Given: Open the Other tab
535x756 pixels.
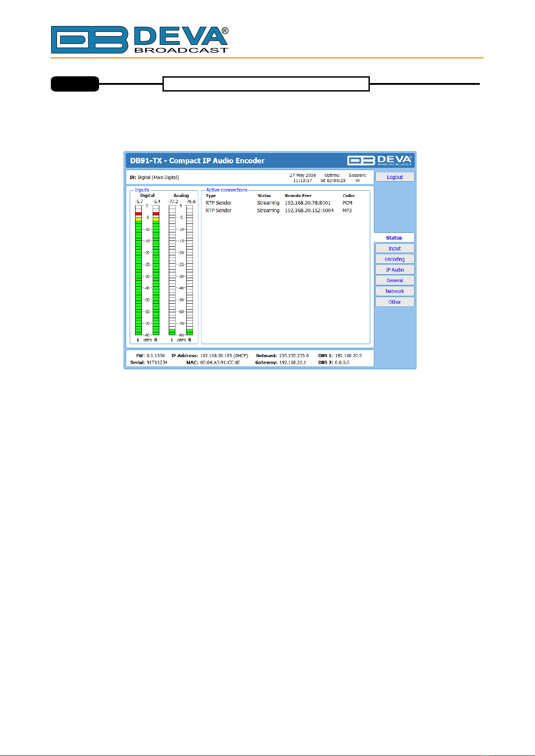Looking at the screenshot, I should point(395,302).
